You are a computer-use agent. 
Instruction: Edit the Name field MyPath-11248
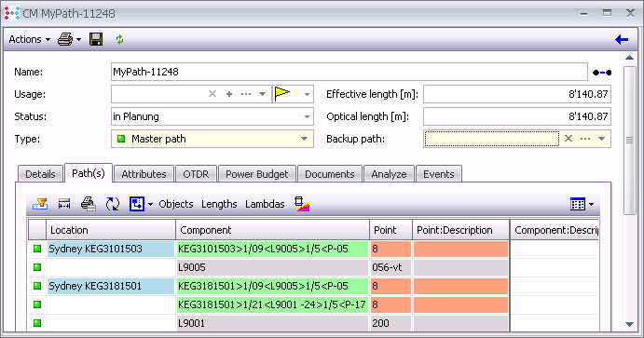pyautogui.click(x=349, y=72)
